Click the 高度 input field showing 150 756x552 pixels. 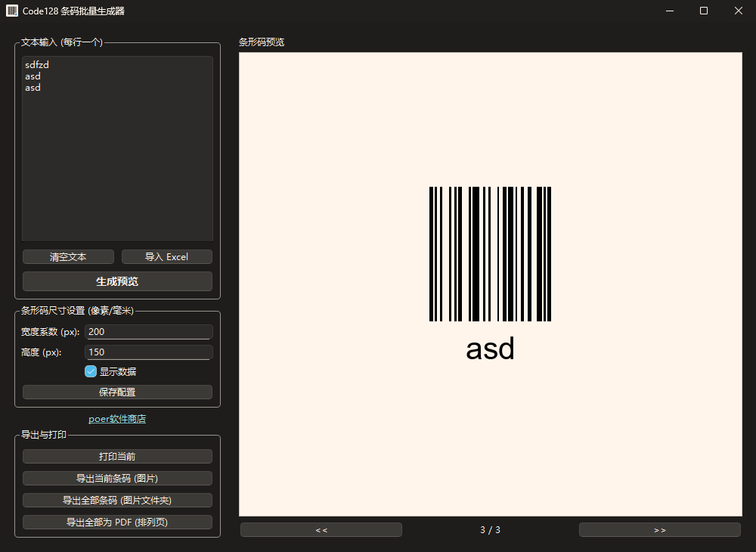[148, 352]
